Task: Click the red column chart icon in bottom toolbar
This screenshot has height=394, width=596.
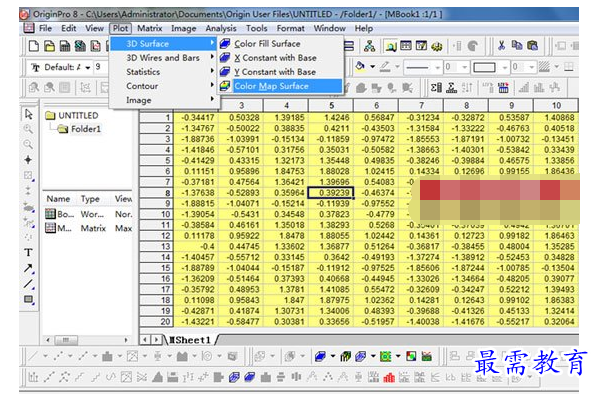Action: click(389, 377)
